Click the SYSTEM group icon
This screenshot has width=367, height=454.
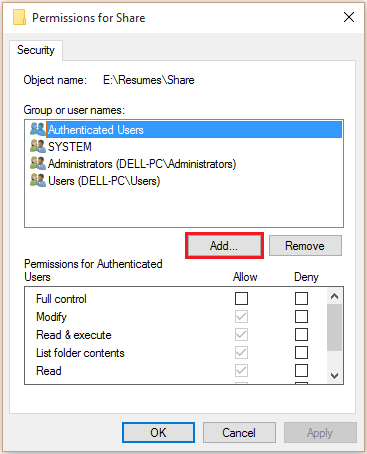click(x=37, y=146)
